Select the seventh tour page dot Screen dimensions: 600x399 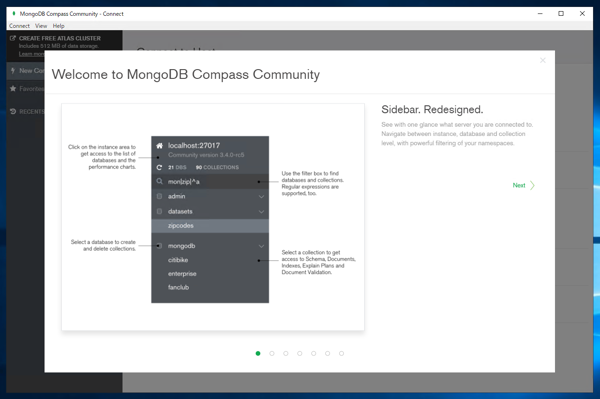(x=341, y=353)
